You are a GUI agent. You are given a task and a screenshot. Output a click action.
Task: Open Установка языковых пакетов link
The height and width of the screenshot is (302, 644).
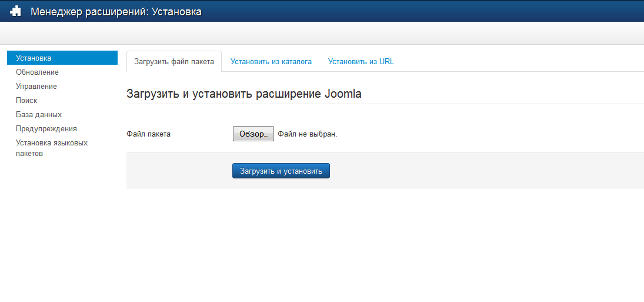[x=52, y=148]
